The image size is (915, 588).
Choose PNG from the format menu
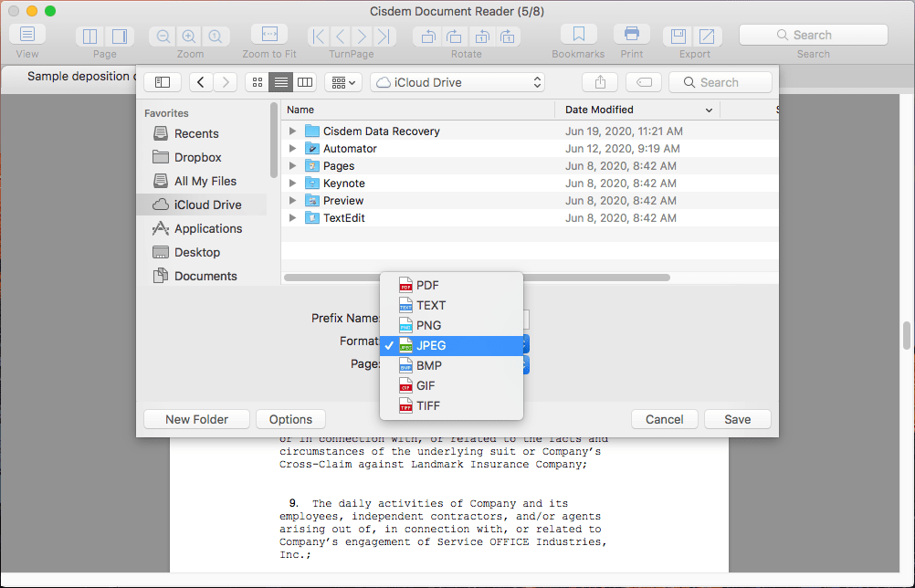[x=451, y=325]
